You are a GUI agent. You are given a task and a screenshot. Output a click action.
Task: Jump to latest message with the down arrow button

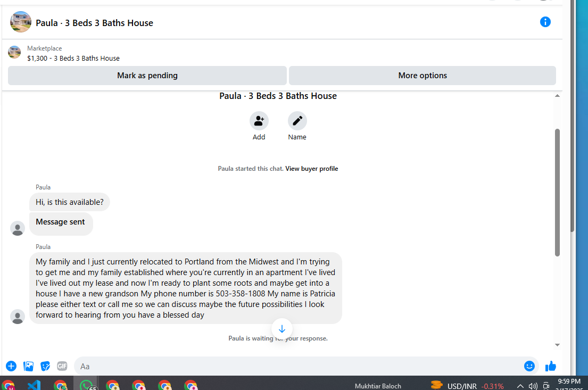tap(282, 329)
